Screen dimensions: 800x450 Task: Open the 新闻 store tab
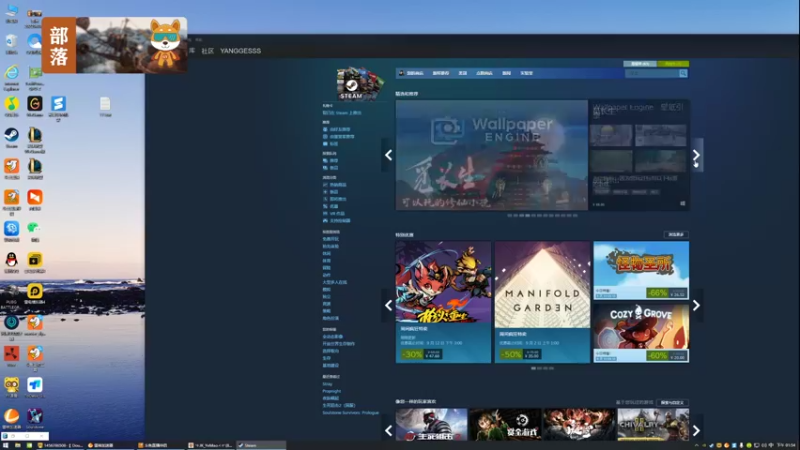pyautogui.click(x=507, y=73)
